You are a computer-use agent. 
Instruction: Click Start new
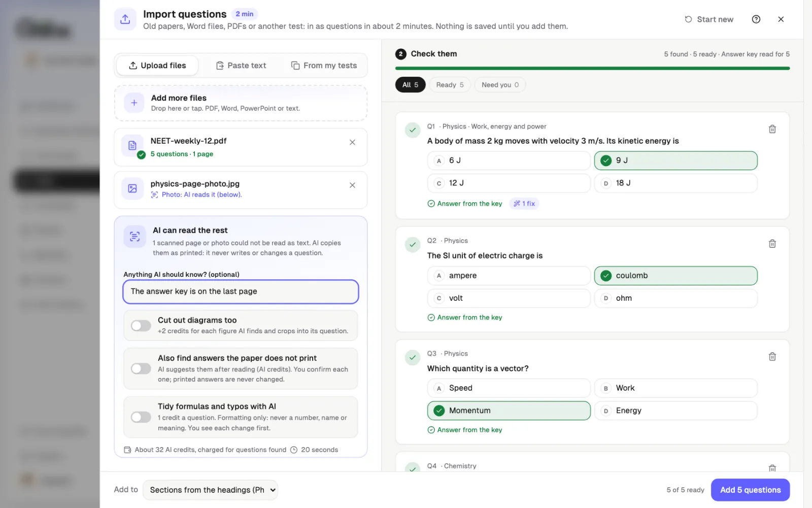[x=709, y=19]
